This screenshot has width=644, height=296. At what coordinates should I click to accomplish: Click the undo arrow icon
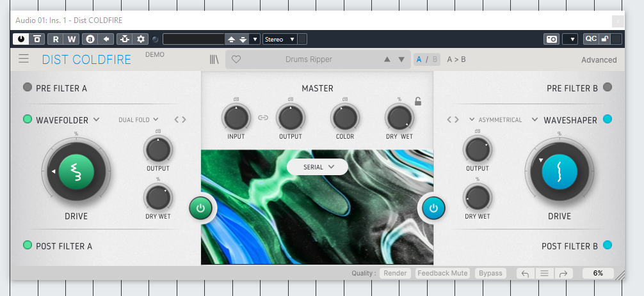pos(526,274)
